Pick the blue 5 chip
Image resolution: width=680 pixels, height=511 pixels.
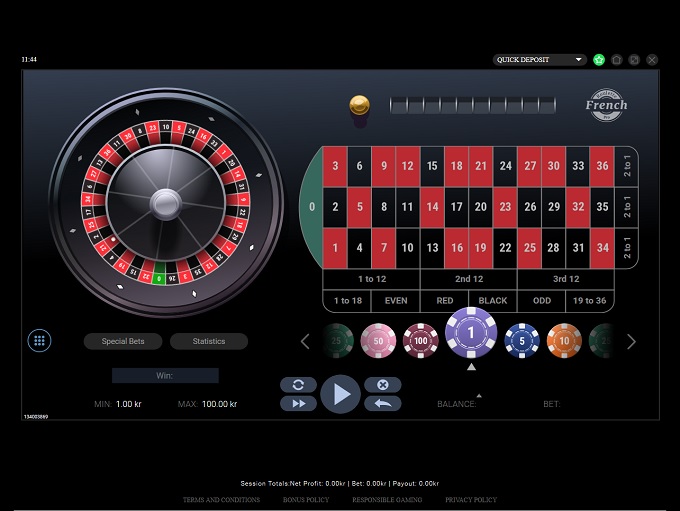tap(521, 341)
